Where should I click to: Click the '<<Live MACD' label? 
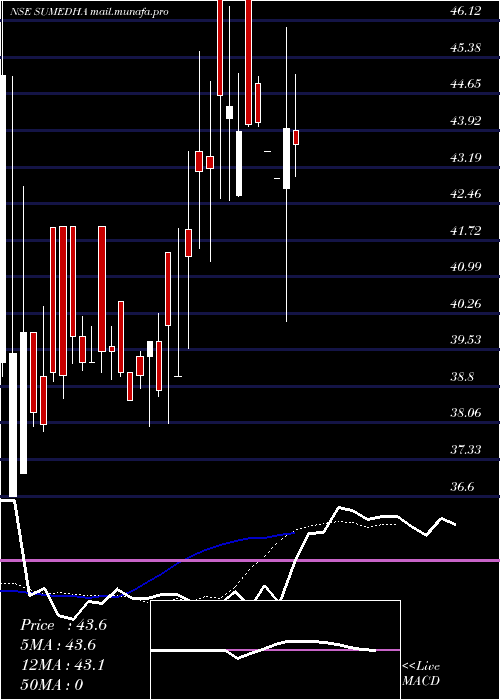(421, 674)
